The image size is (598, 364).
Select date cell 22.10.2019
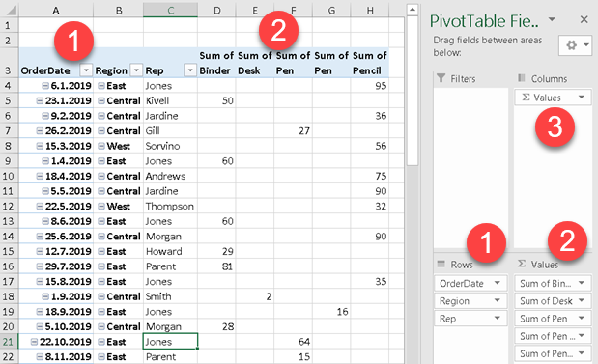pyautogui.click(x=56, y=342)
